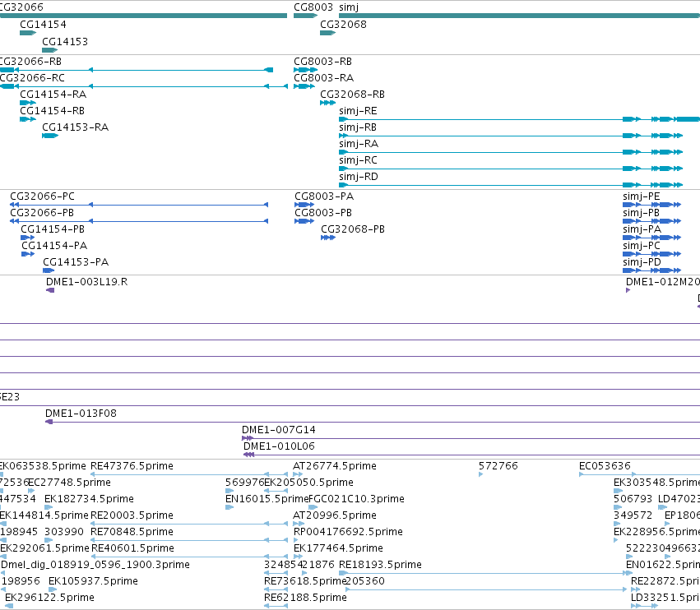
Task: Select transcript CG32068-RB
Action: pyautogui.click(x=352, y=95)
